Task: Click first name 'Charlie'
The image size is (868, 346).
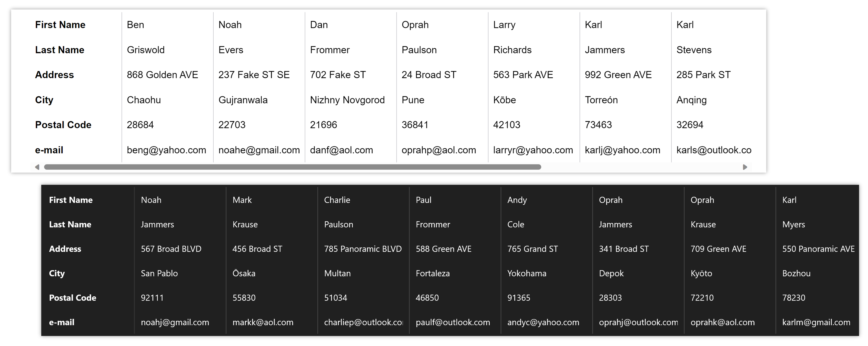Action: pyautogui.click(x=337, y=200)
